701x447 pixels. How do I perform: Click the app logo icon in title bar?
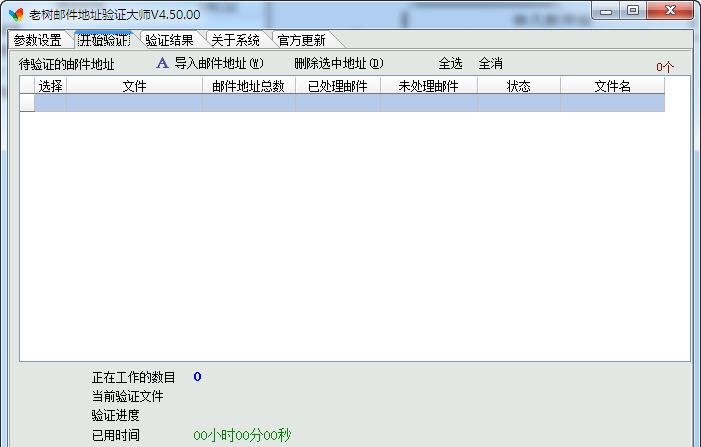click(x=16, y=15)
